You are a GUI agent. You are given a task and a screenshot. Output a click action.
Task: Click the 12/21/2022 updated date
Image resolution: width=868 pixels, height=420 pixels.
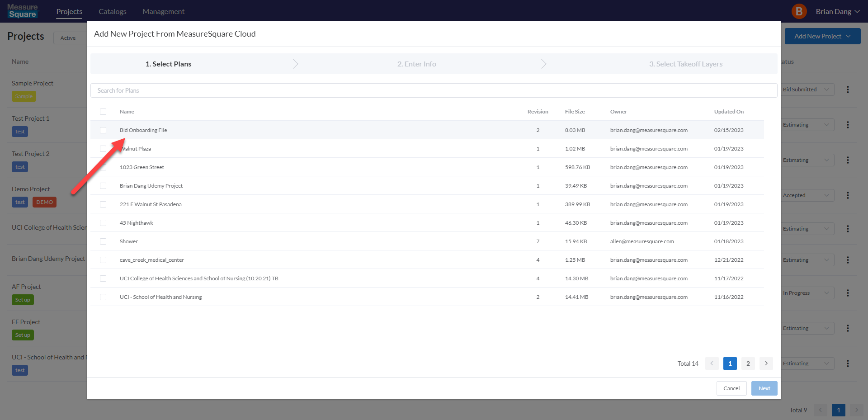pyautogui.click(x=729, y=260)
